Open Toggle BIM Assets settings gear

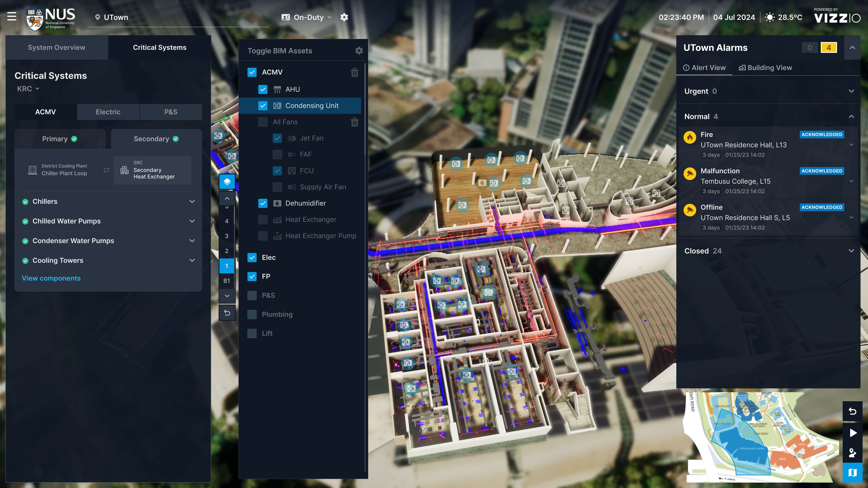(x=359, y=51)
